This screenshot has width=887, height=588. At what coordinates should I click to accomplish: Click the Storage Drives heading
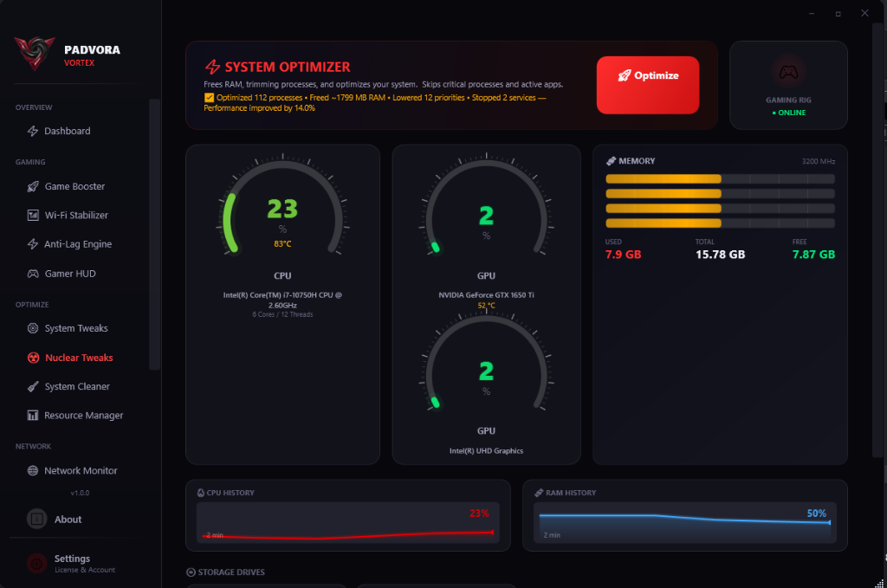pyautogui.click(x=231, y=572)
